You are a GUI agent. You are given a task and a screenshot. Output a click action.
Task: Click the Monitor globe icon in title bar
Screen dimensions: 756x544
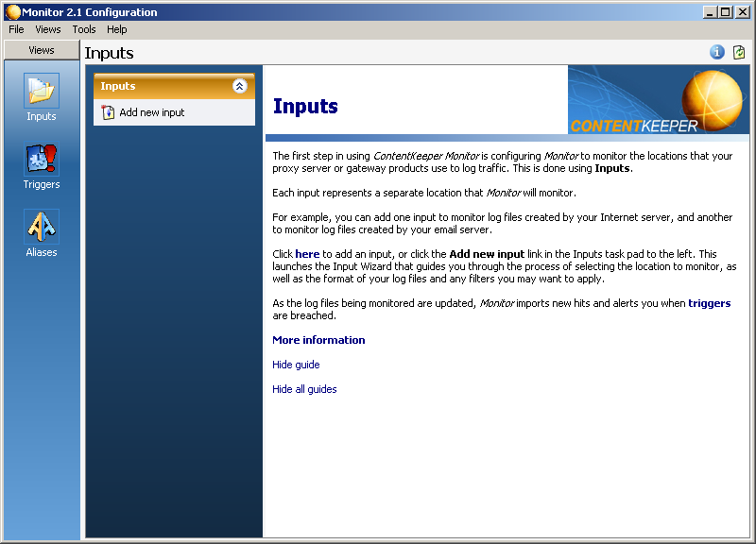13,12
